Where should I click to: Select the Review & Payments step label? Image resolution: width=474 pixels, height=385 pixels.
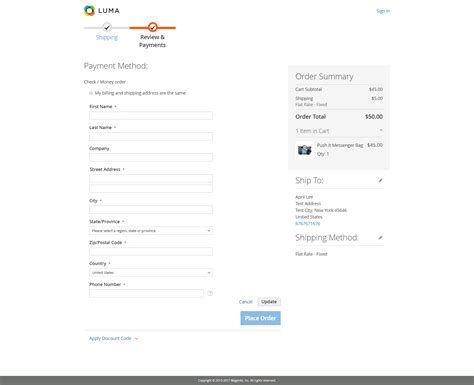click(x=152, y=41)
